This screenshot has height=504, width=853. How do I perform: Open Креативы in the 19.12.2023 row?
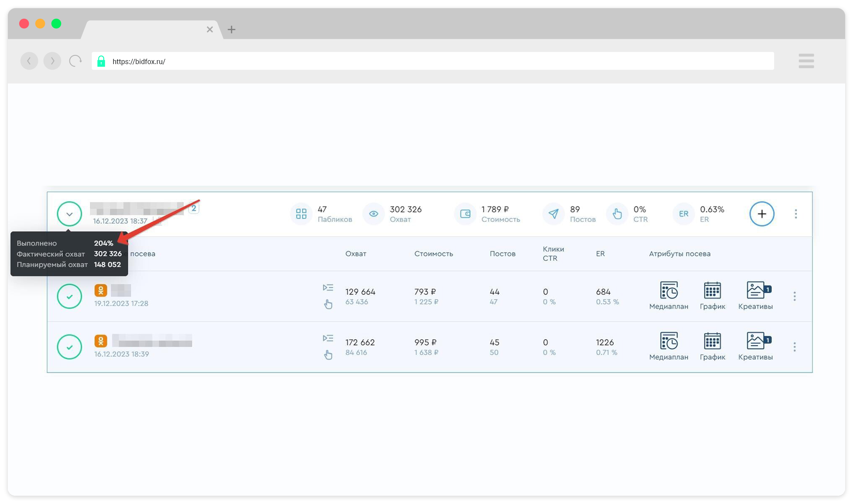point(756,291)
